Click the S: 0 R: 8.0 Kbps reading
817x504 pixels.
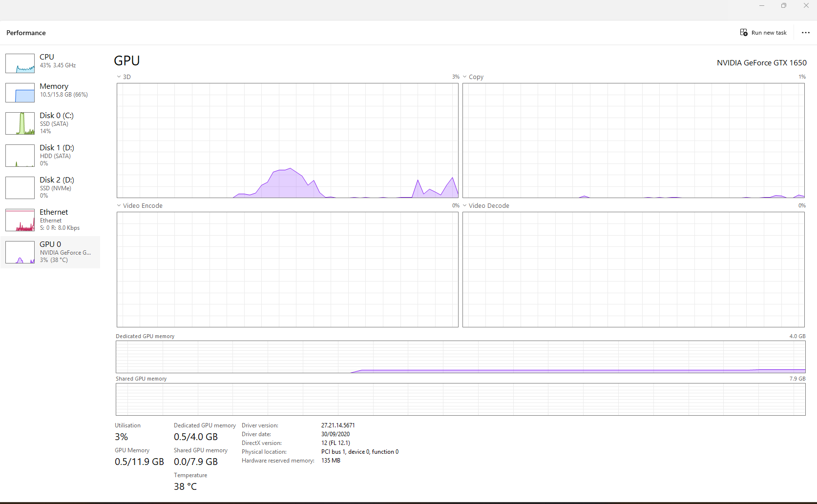point(60,228)
